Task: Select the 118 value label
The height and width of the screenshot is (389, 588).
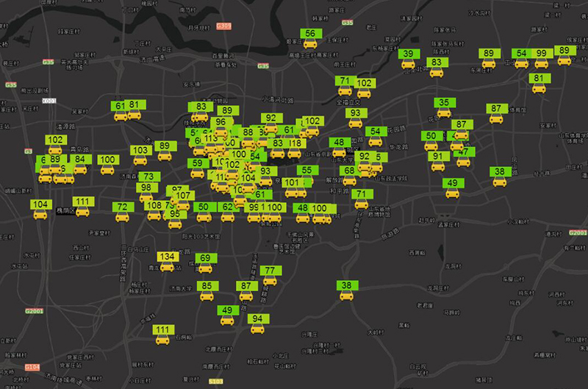Action: 295,143
